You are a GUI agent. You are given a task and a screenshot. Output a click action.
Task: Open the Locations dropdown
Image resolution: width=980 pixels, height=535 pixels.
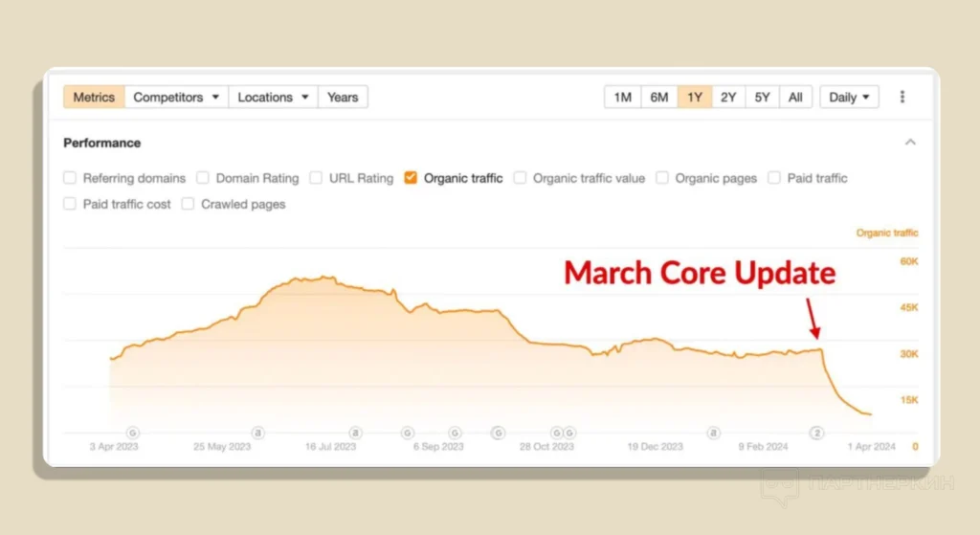pyautogui.click(x=273, y=97)
